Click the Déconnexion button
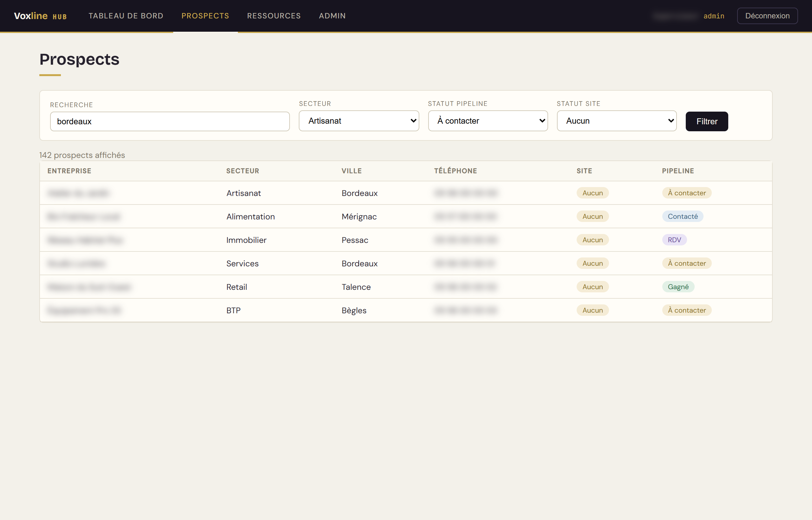Image resolution: width=812 pixels, height=520 pixels. click(x=767, y=16)
